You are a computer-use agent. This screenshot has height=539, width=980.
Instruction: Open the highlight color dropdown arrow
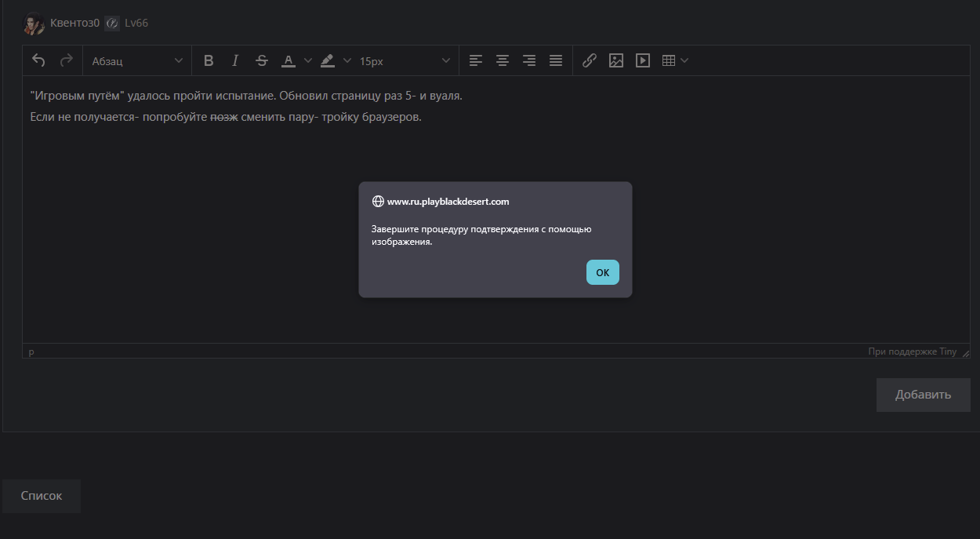347,60
